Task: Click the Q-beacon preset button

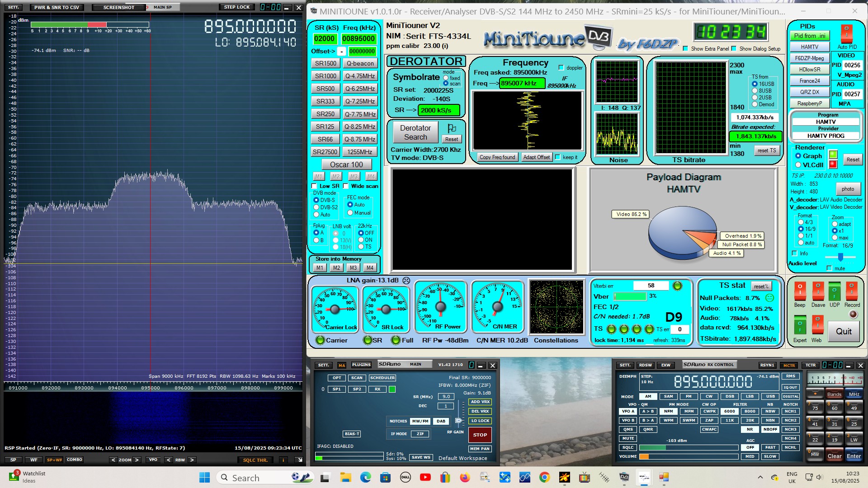Action: click(x=360, y=63)
